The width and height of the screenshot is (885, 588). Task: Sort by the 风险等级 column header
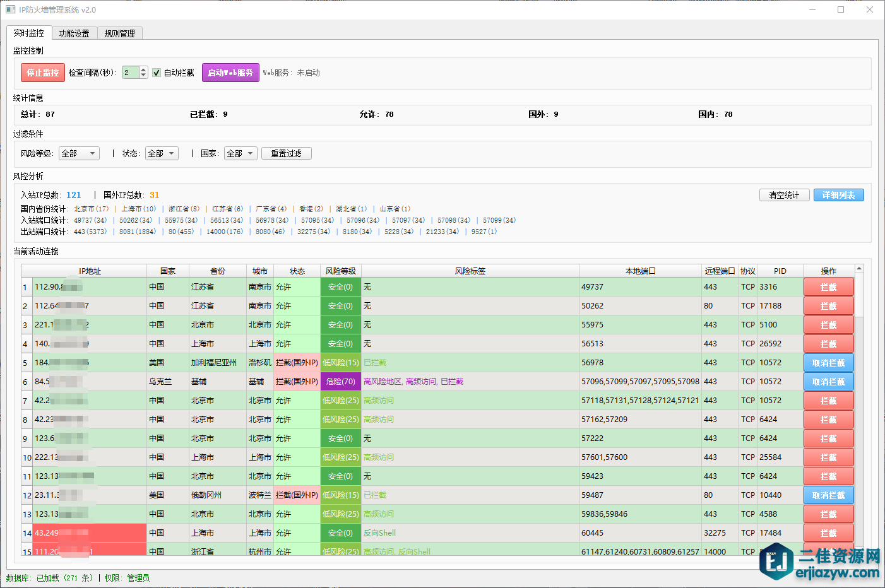coord(341,271)
